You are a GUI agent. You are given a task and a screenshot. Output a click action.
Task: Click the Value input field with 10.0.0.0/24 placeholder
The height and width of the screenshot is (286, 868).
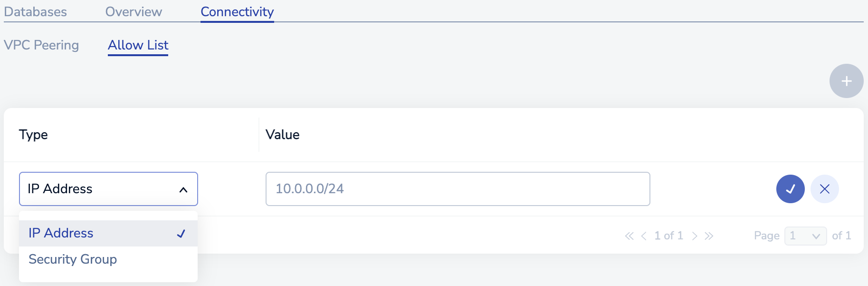pyautogui.click(x=458, y=189)
